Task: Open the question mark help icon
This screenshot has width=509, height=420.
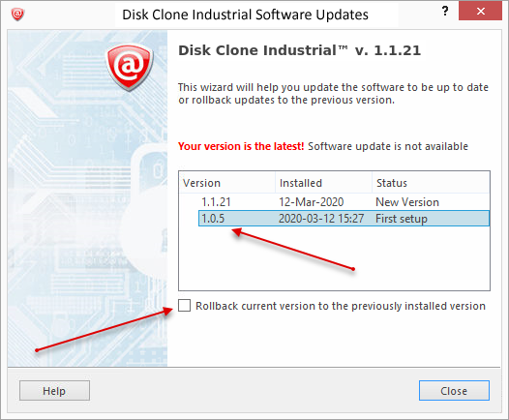Action: coord(445,12)
